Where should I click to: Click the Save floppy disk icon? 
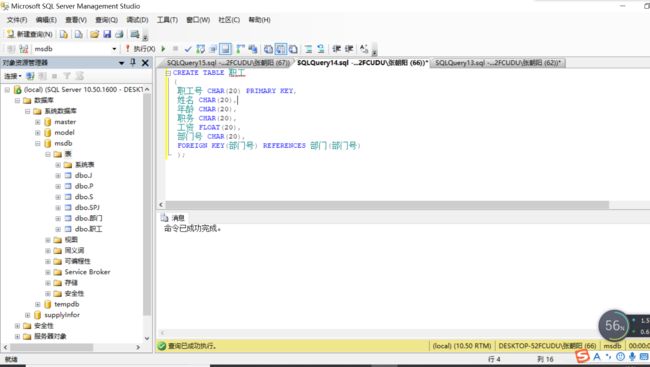tap(107, 34)
